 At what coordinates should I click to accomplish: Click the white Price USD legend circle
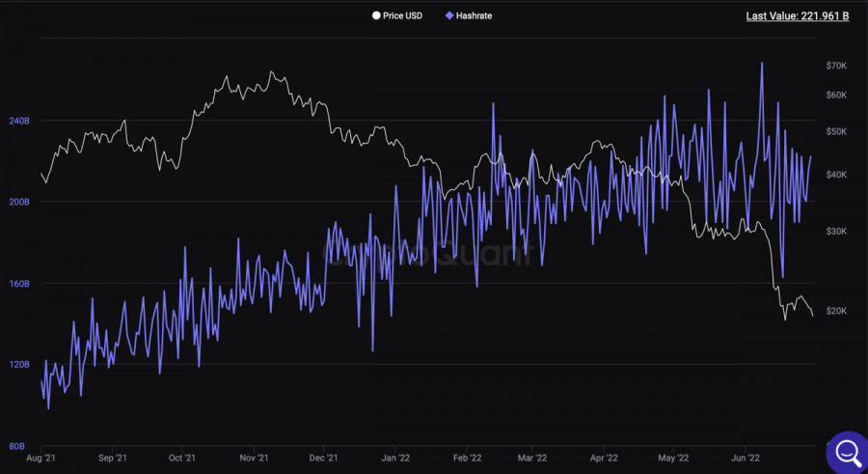[376, 16]
